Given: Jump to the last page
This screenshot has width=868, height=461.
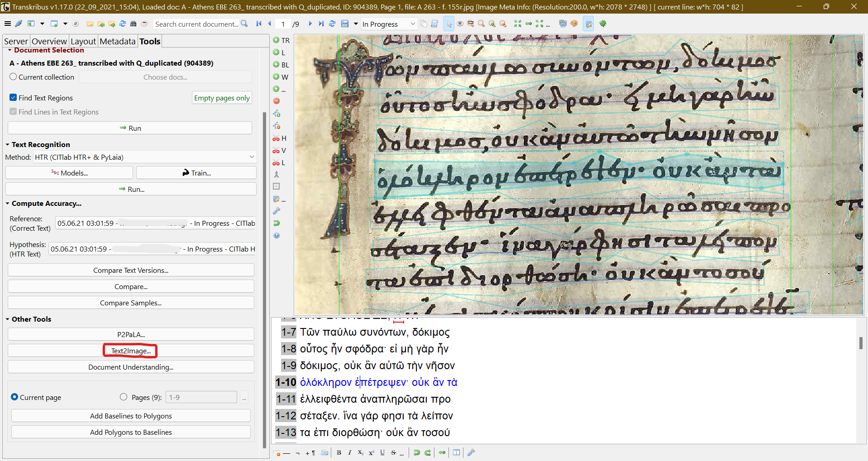Looking at the screenshot, I should coord(321,24).
